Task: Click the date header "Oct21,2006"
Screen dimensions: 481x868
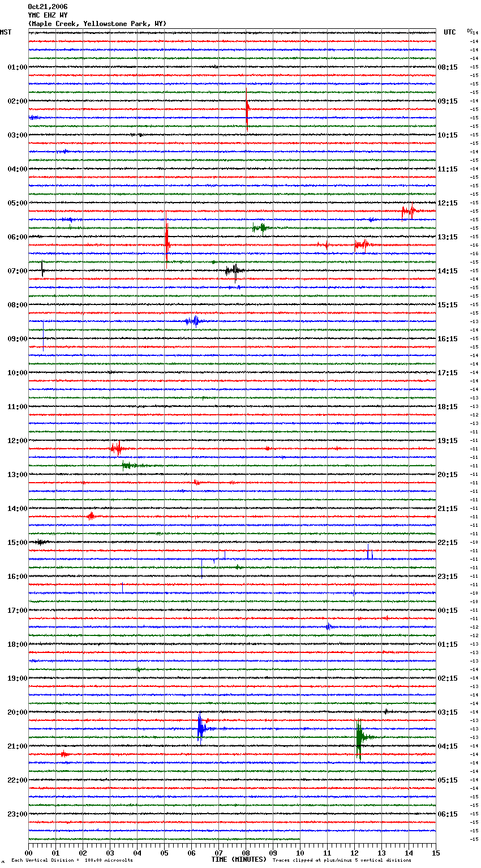Action: pos(48,7)
